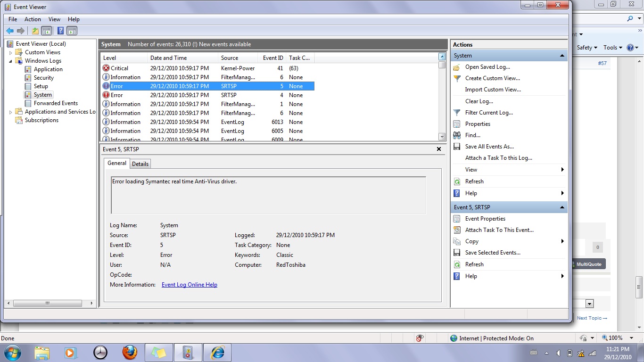Sort by Event ID column header
Viewport: 644px width, 362px height.
pos(272,58)
